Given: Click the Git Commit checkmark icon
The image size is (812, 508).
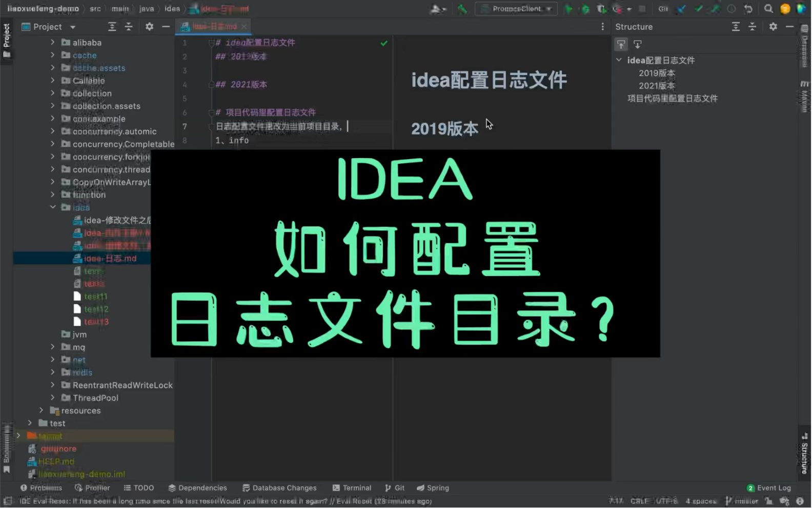Looking at the screenshot, I should (x=698, y=9).
